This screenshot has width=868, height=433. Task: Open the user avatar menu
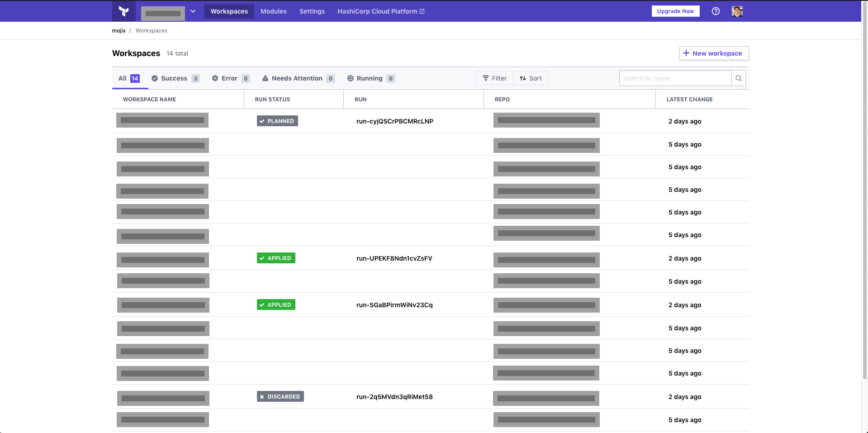pos(737,11)
